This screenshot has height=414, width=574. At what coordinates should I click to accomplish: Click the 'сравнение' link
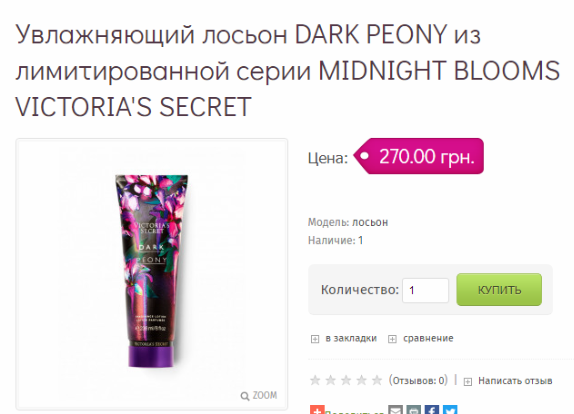click(428, 338)
